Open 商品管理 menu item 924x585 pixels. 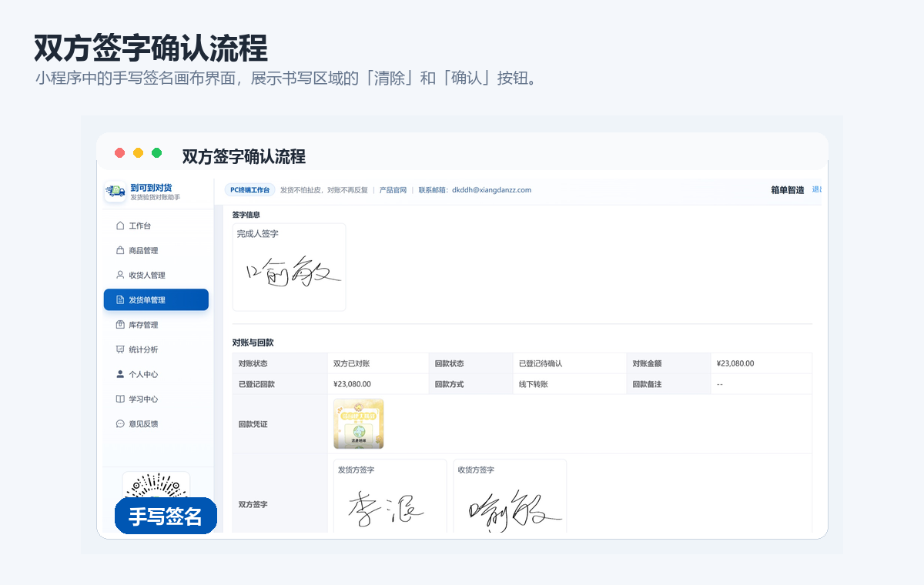coord(156,250)
